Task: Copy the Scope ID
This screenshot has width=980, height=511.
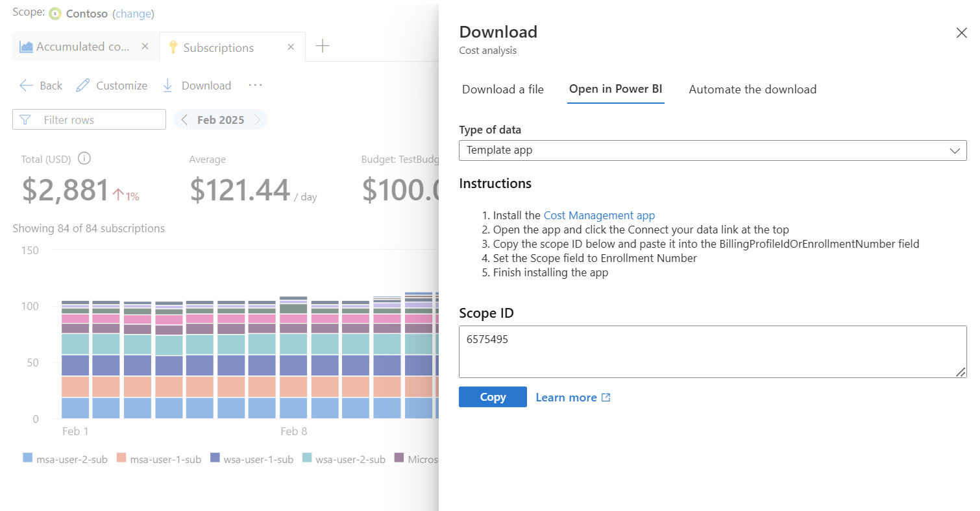Action: [493, 396]
